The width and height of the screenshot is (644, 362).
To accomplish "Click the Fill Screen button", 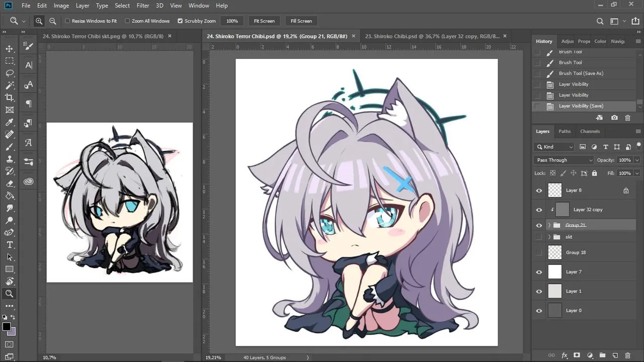I will (301, 21).
